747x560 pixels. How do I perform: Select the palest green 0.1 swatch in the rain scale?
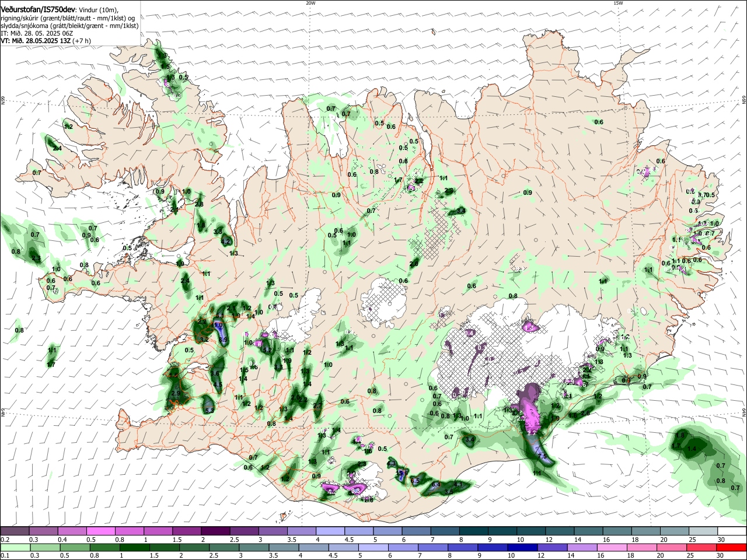15,547
